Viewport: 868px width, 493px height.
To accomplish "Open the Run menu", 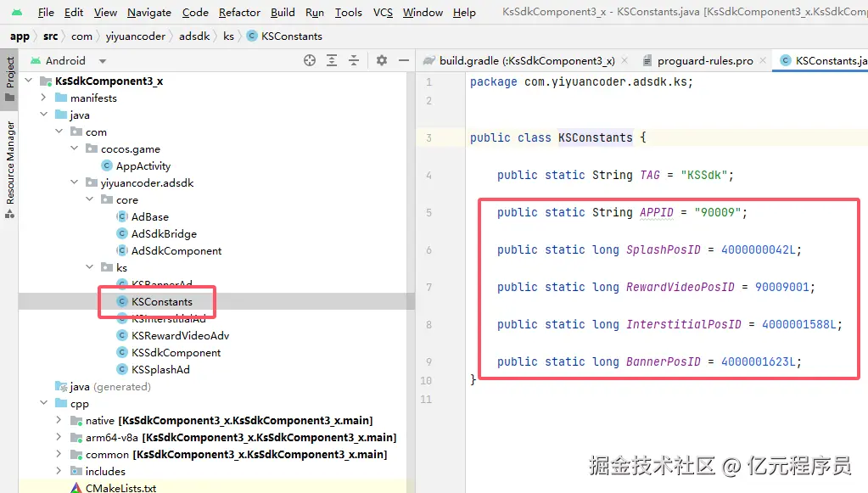I will (x=315, y=12).
